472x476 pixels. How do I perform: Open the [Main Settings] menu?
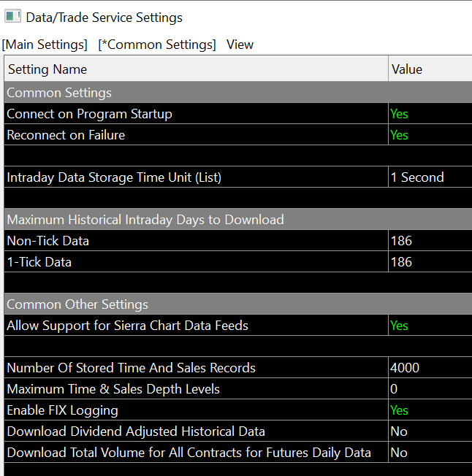coord(45,45)
